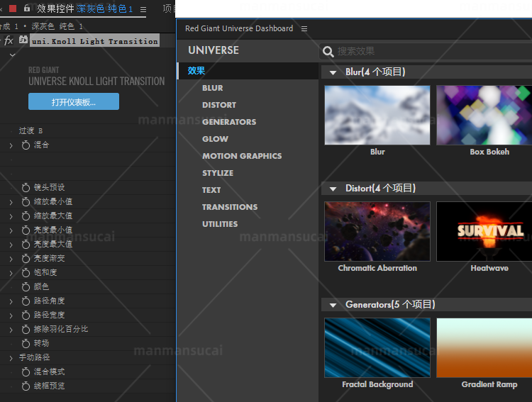Click the stopwatch icon for 线框预览
The image size is (532, 402).
[26, 386]
